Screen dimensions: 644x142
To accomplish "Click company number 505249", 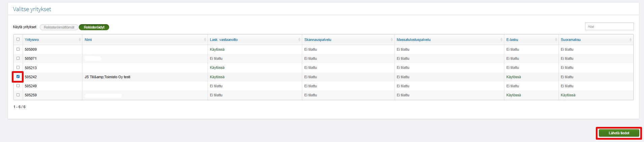I will (31, 86).
